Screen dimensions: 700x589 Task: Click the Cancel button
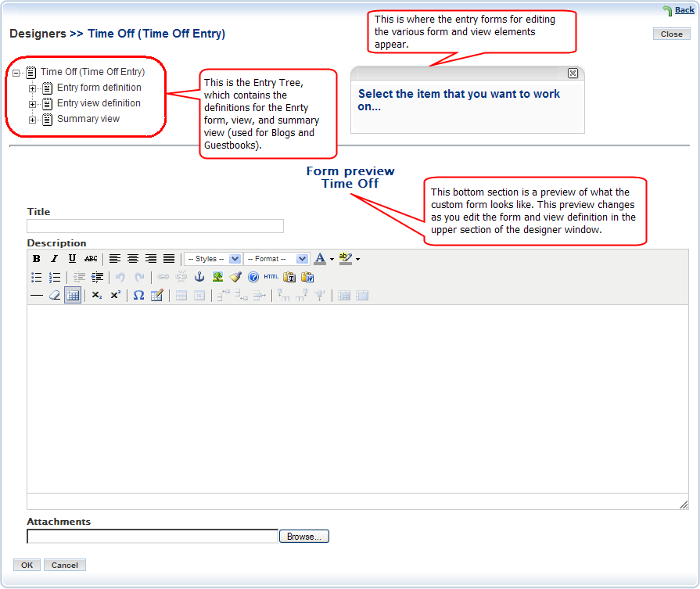(65, 565)
